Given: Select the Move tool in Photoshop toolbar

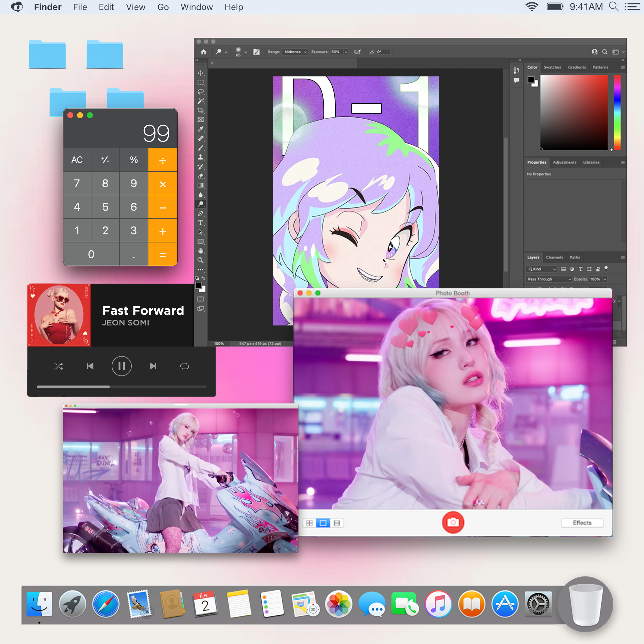Looking at the screenshot, I should point(200,73).
